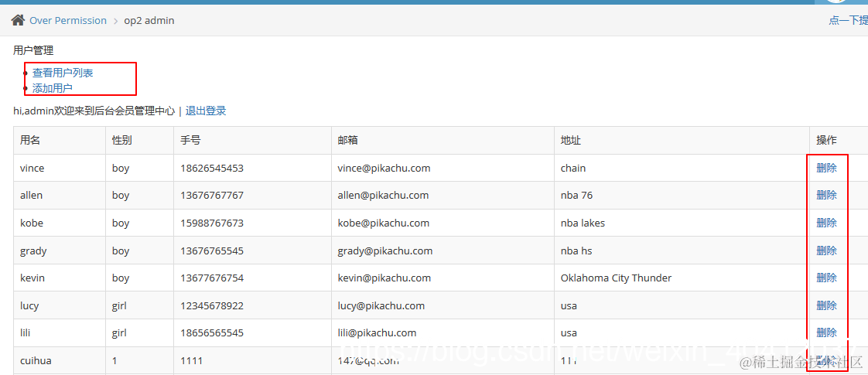This screenshot has height=375, width=868.
Task: Click email vince@pikachu.com
Action: (x=384, y=168)
